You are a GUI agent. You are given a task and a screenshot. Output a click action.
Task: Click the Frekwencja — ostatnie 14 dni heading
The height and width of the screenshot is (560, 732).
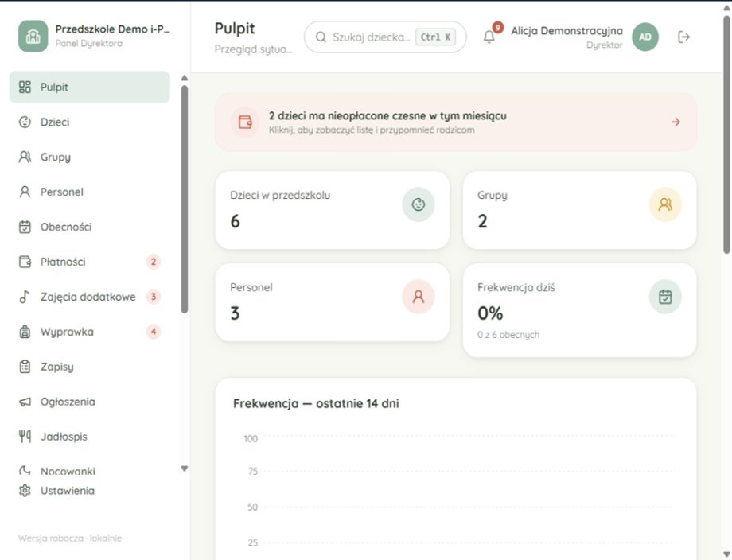[316, 403]
